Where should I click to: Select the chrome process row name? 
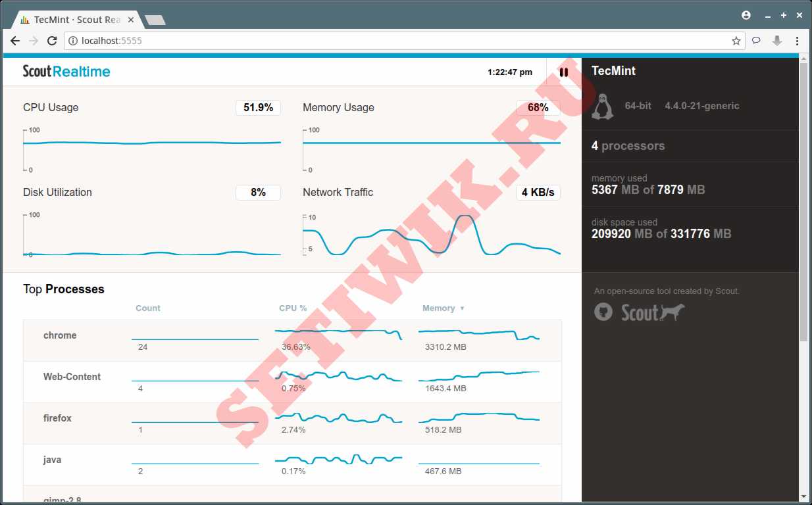point(60,335)
